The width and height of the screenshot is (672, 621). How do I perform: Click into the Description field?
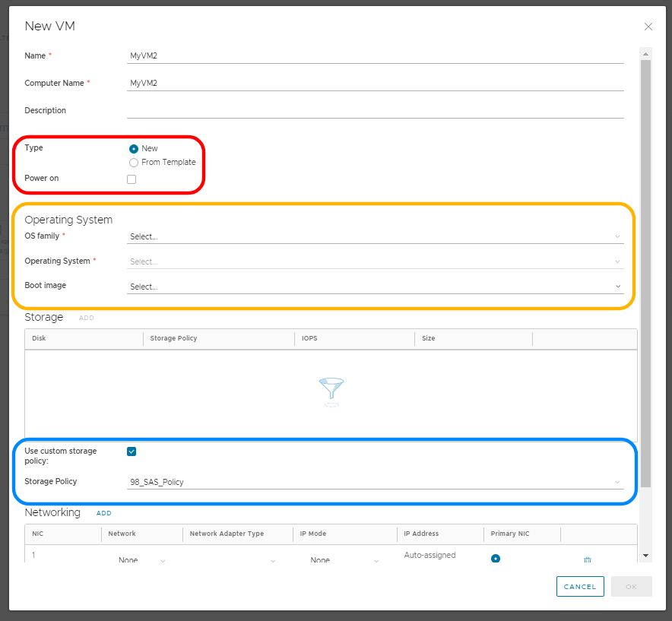click(375, 111)
